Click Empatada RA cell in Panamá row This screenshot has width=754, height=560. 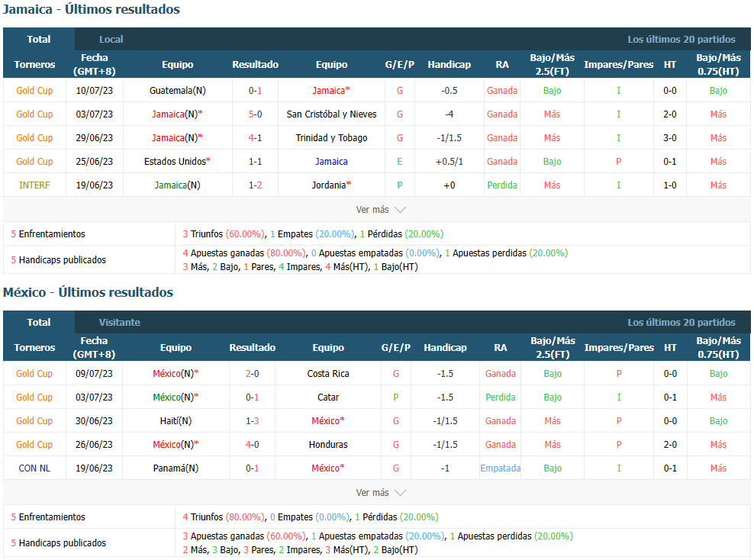(500, 468)
